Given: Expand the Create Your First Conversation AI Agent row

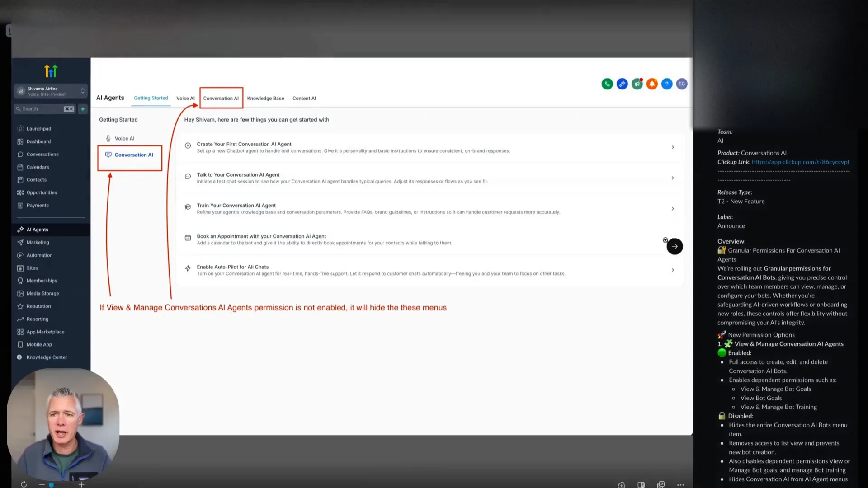Looking at the screenshot, I should [x=673, y=147].
